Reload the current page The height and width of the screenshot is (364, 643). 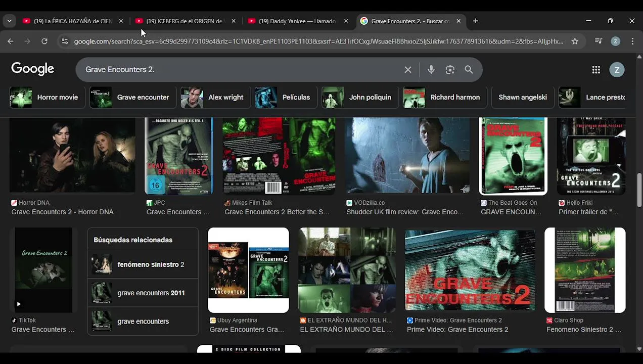pyautogui.click(x=44, y=41)
